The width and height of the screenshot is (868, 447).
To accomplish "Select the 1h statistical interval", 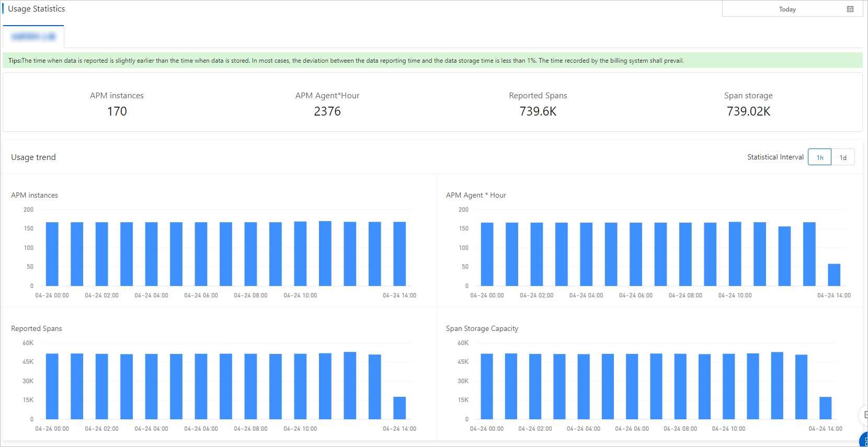I will point(819,157).
